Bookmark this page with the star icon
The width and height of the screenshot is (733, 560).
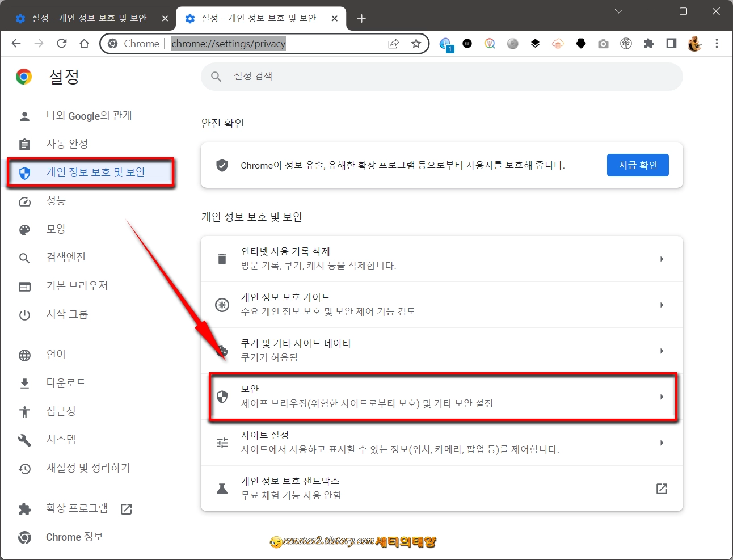tap(416, 43)
